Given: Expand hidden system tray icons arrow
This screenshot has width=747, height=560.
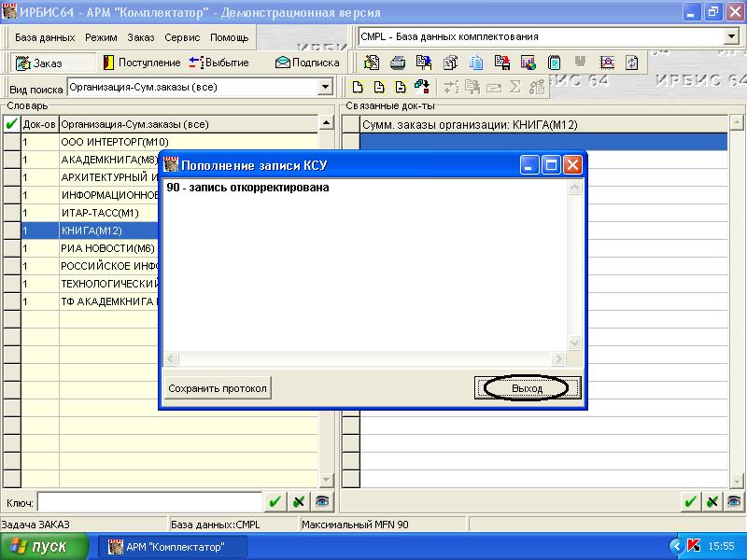Looking at the screenshot, I should (676, 546).
